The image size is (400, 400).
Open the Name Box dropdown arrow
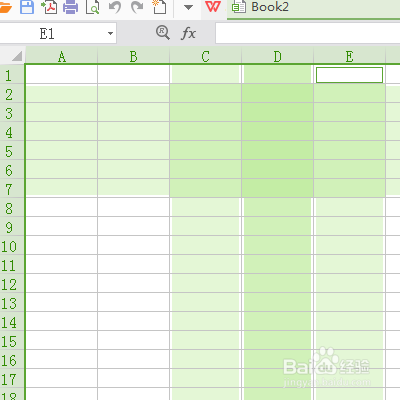click(x=110, y=33)
